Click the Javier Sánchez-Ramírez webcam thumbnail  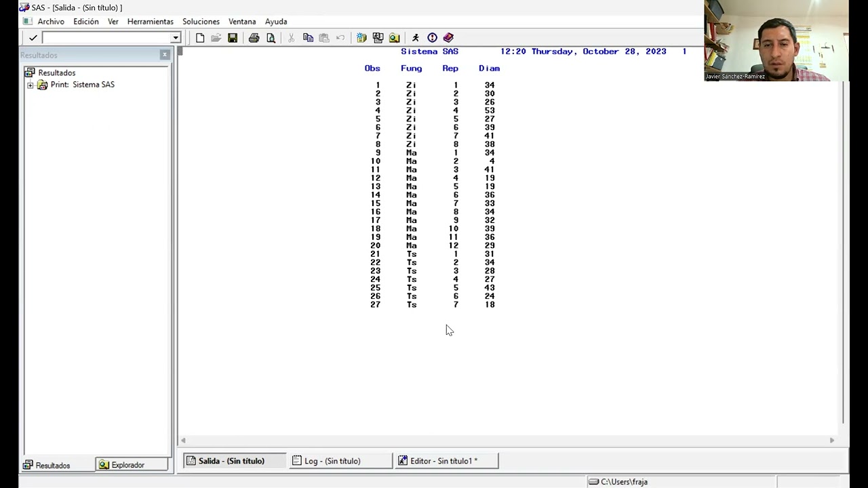click(x=776, y=41)
